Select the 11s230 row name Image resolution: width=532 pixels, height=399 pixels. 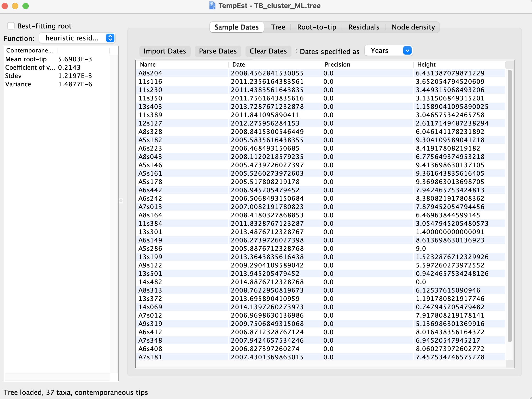tap(150, 90)
